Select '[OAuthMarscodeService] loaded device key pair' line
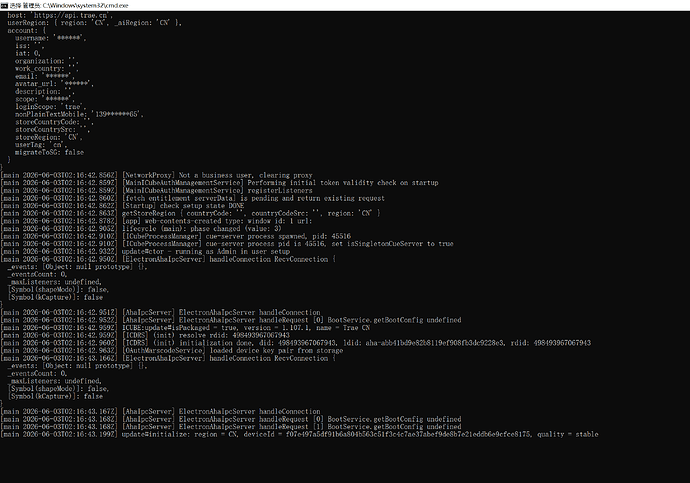 [x=172, y=351]
